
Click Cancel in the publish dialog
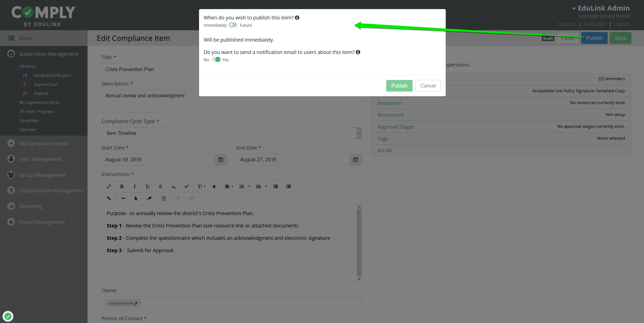[428, 86]
